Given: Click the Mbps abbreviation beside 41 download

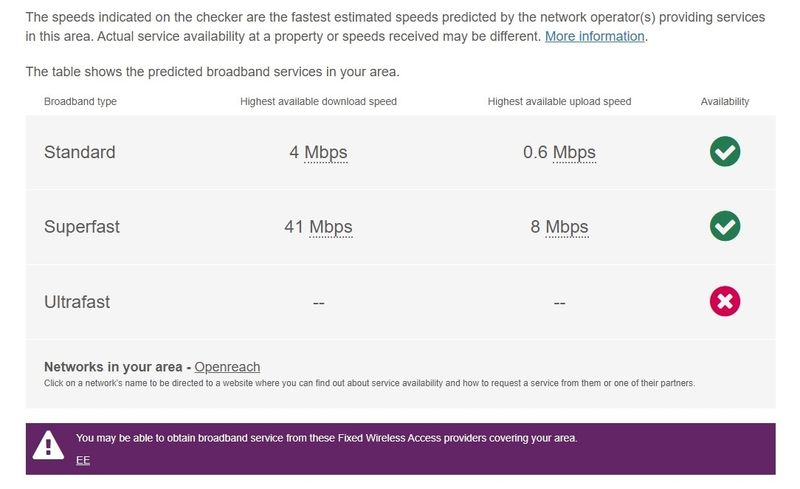Looking at the screenshot, I should [330, 227].
